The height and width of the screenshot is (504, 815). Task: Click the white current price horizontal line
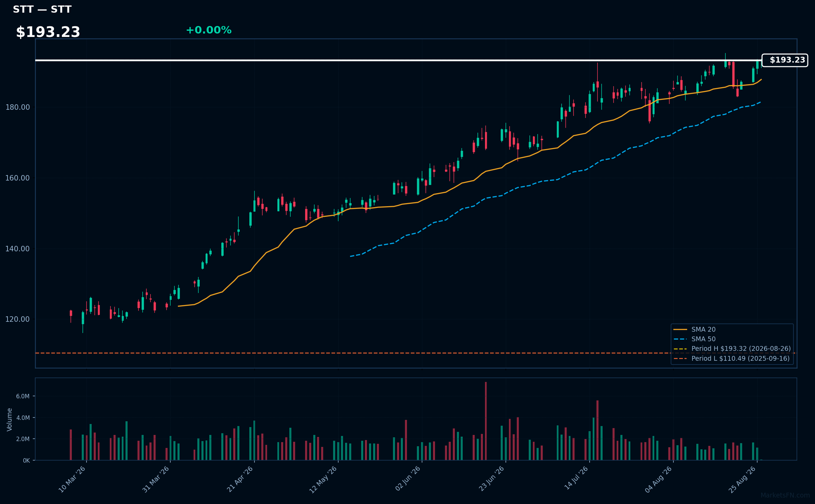[x=398, y=61]
